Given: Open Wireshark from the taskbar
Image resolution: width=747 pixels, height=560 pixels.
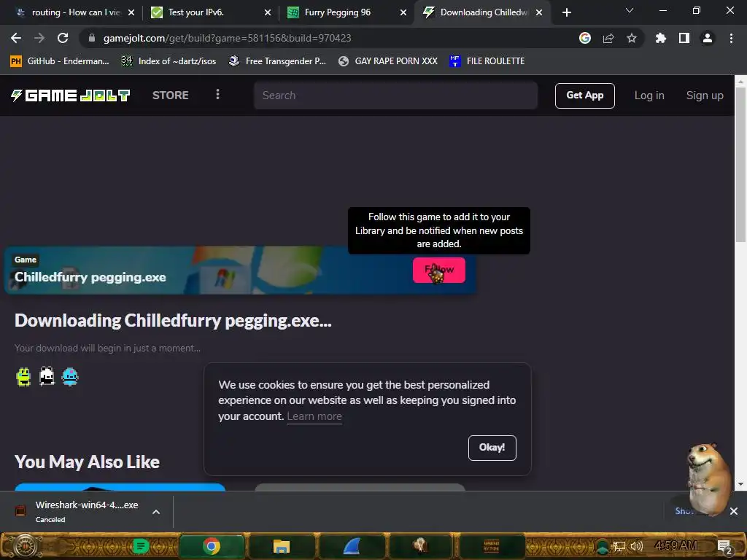Looking at the screenshot, I should [x=352, y=545].
